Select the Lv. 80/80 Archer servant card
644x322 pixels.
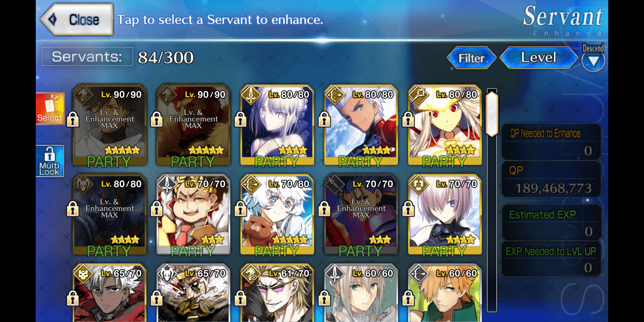tap(361, 125)
